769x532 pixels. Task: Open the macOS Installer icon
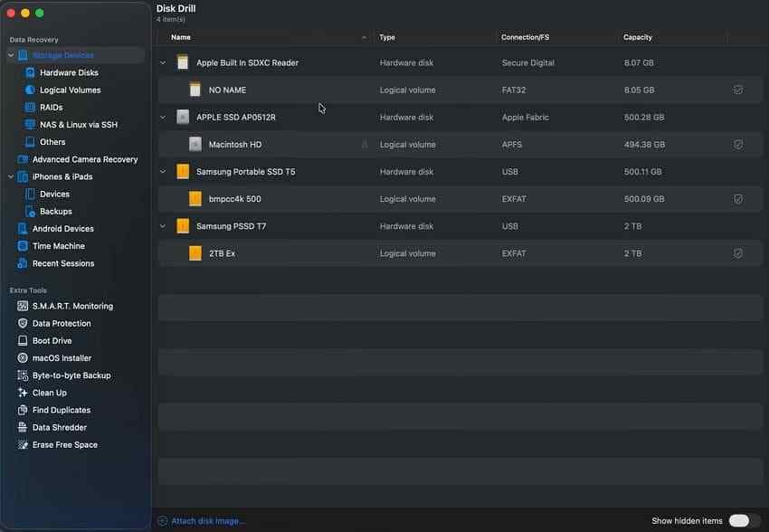(23, 358)
